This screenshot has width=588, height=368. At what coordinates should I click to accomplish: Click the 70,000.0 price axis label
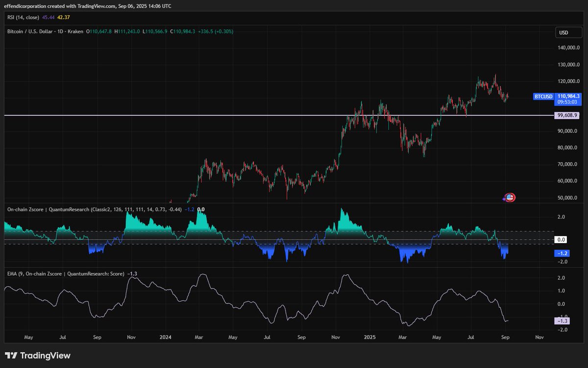(x=568, y=165)
